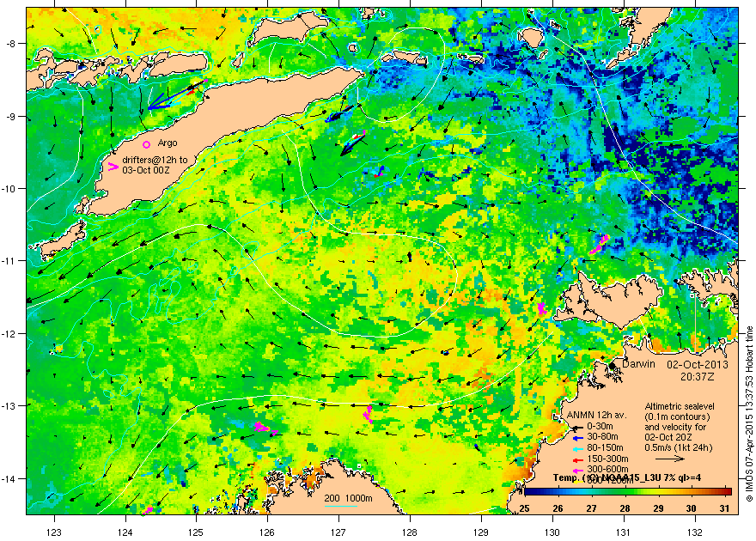Viewport: 756px width, 541px height.
Task: Click the '0.5m/s (1kt 24h)' scale text
Action: (679, 448)
